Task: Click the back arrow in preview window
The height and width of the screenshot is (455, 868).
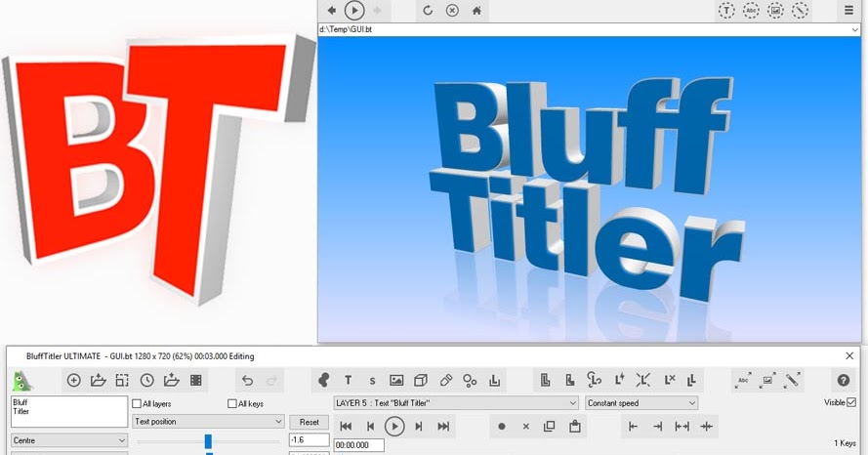Action: click(331, 11)
